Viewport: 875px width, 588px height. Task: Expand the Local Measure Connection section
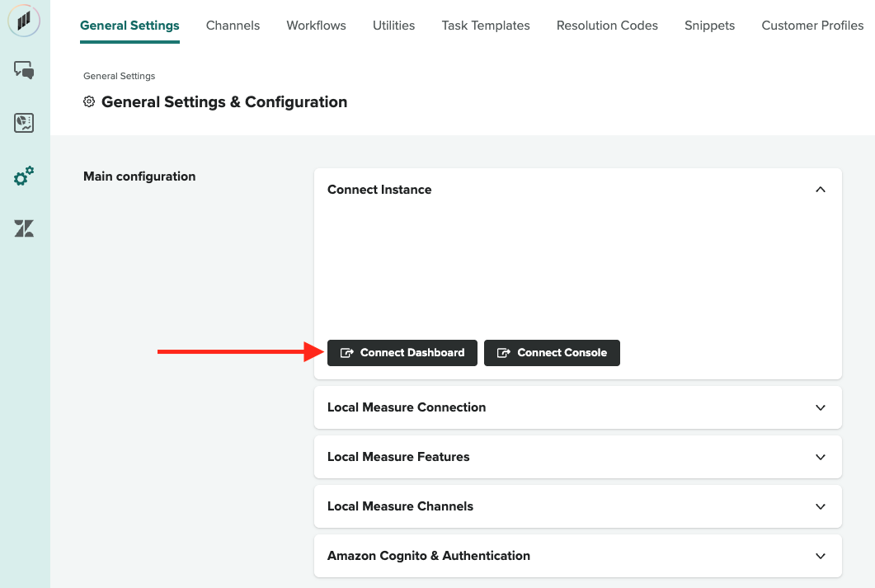577,407
